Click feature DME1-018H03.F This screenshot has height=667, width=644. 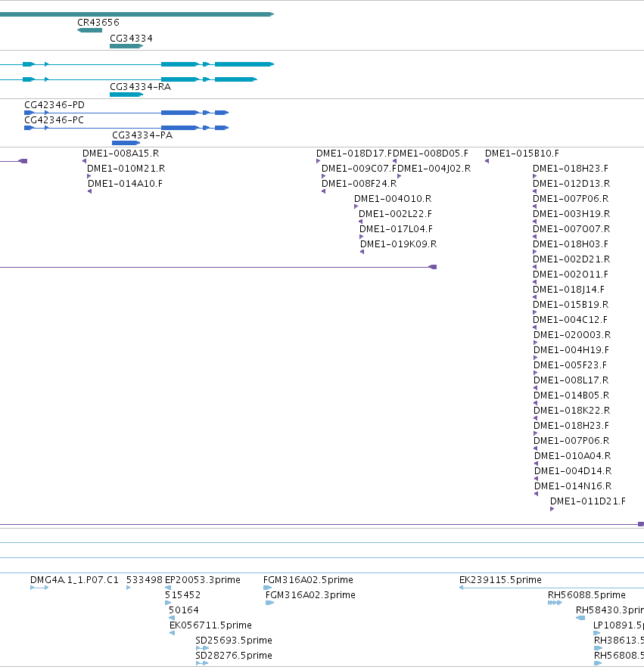point(571,244)
